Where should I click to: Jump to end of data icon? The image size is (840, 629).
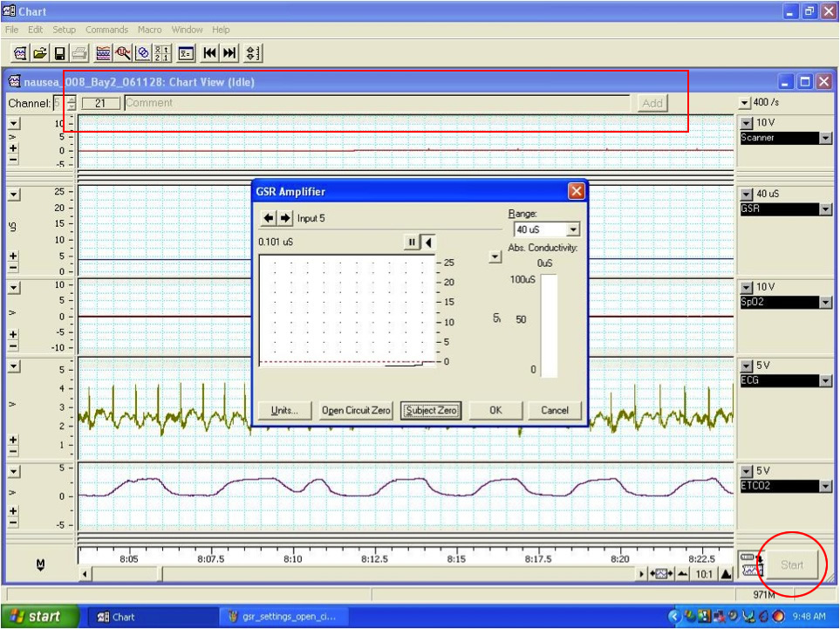(x=229, y=53)
